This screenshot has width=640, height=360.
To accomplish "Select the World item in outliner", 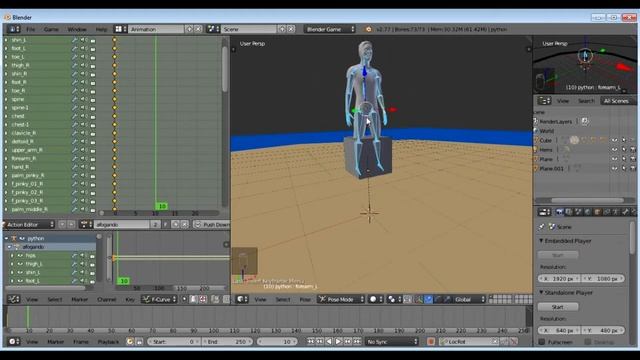I will point(547,131).
